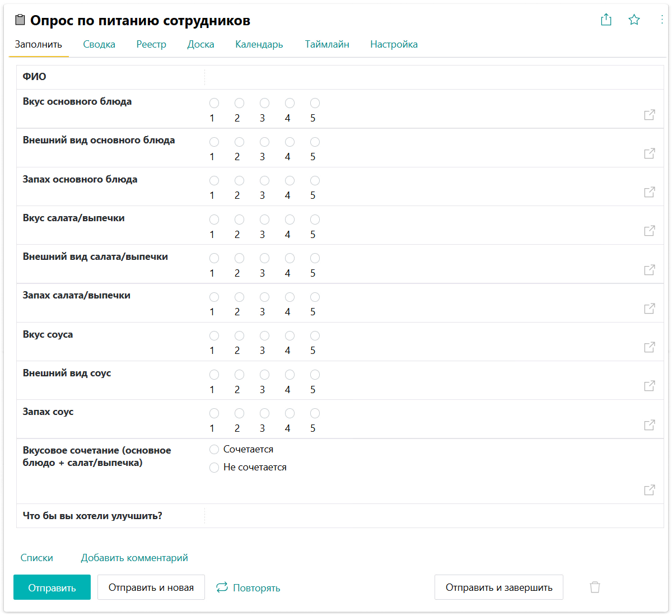Select the Сочетается option

click(x=214, y=450)
